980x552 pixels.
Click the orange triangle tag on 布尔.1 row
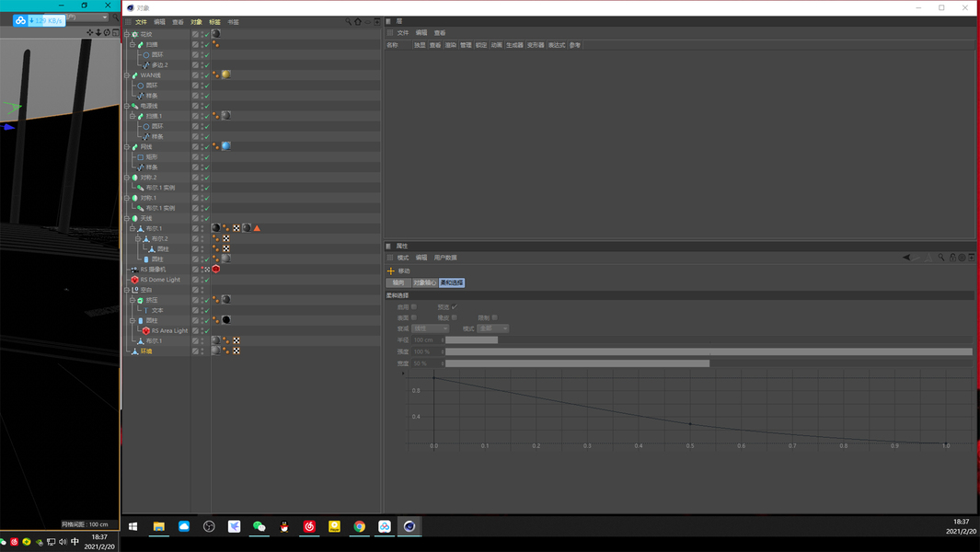257,228
